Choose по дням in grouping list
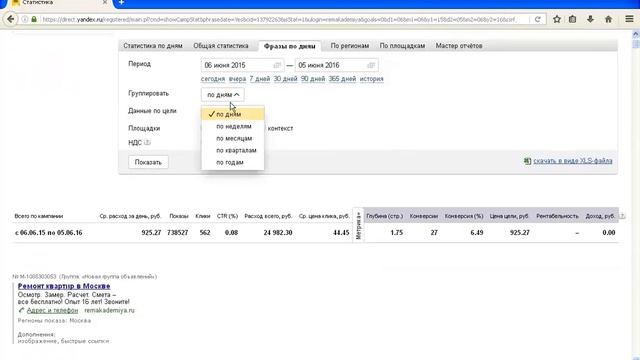This screenshot has height=360, width=640. click(x=233, y=114)
